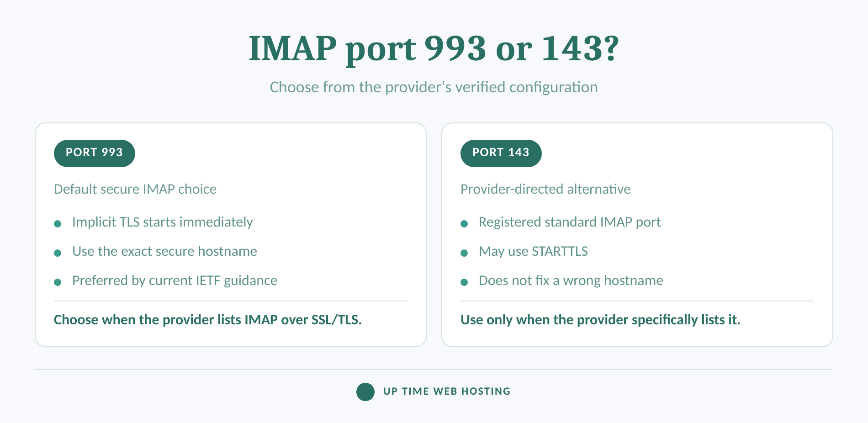Click "Registered standard IMAP port" bullet text
The width and height of the screenshot is (868, 423).
(570, 222)
